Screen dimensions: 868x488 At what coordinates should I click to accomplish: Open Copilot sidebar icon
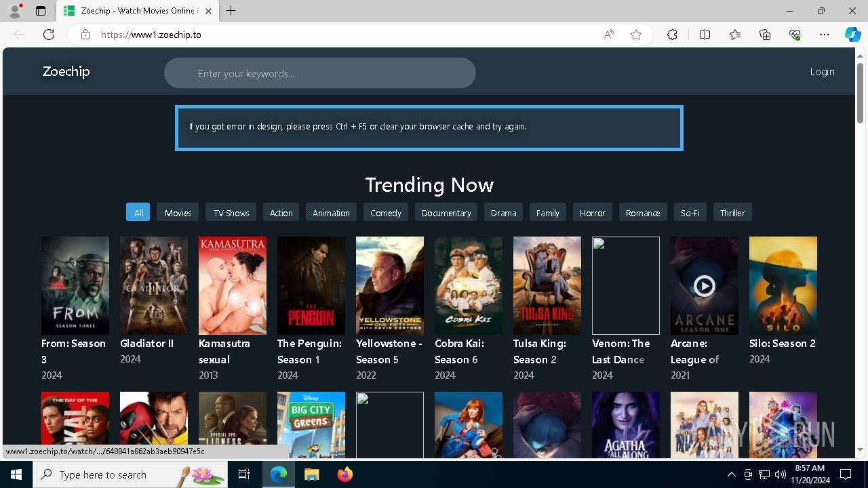[852, 35]
